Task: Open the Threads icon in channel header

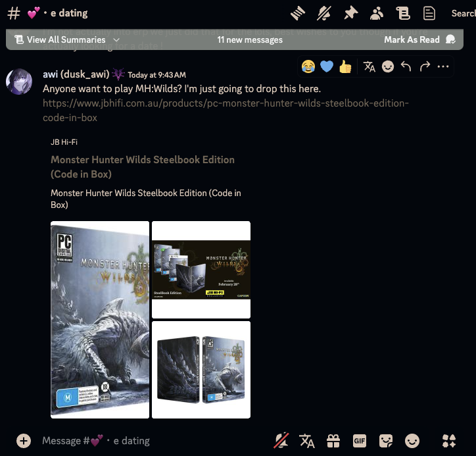Action: (x=297, y=14)
